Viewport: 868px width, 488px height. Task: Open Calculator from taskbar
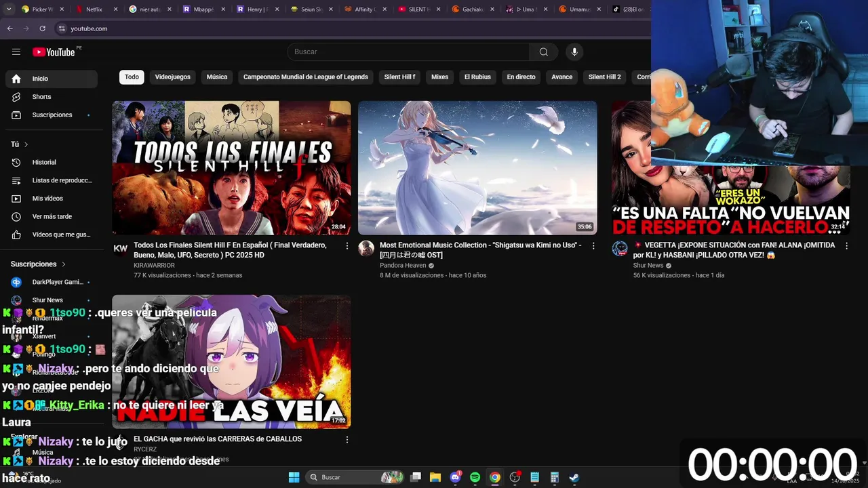tap(554, 477)
